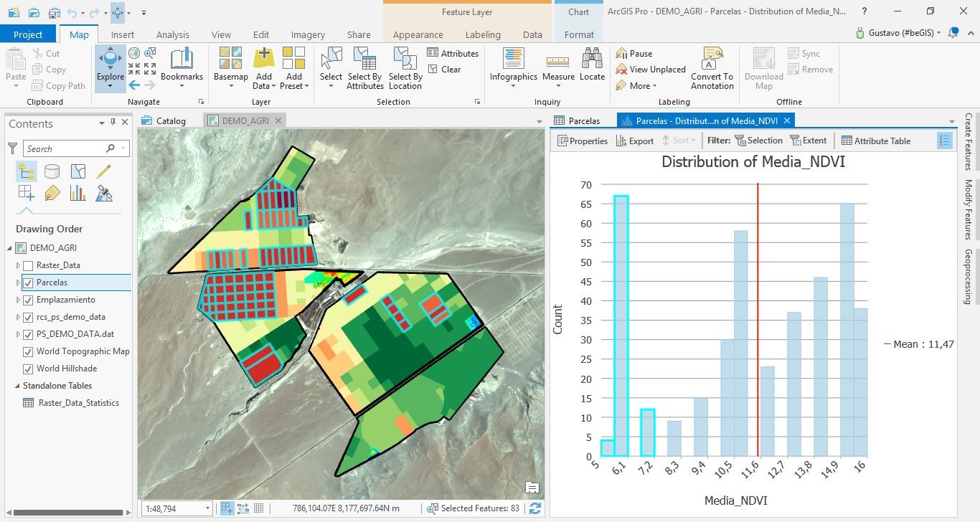Expand the PS_DEMO_DATA.dat layer
The image size is (980, 522).
[19, 334]
